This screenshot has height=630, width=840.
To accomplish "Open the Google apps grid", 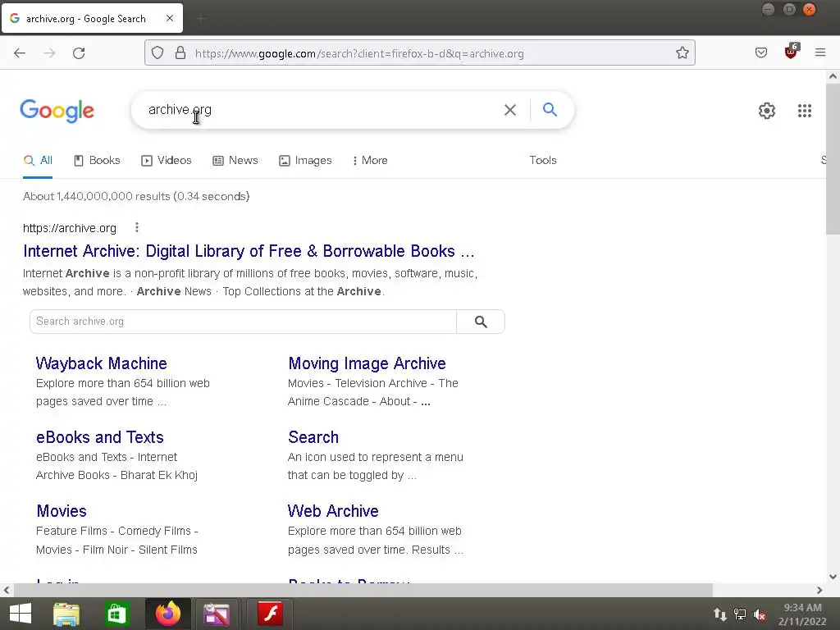I will 804,111.
